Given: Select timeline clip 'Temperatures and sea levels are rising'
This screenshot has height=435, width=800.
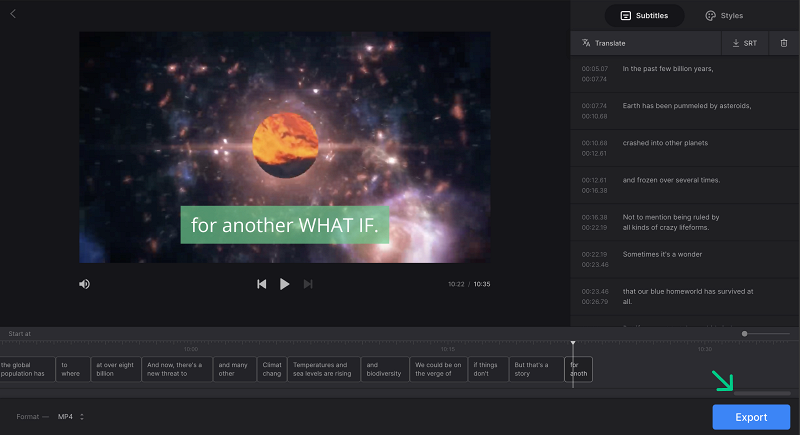Looking at the screenshot, I should [324, 369].
